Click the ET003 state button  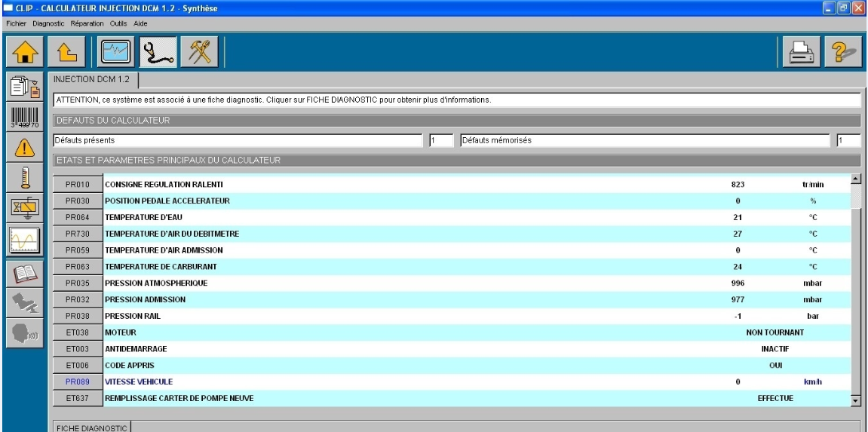click(78, 349)
